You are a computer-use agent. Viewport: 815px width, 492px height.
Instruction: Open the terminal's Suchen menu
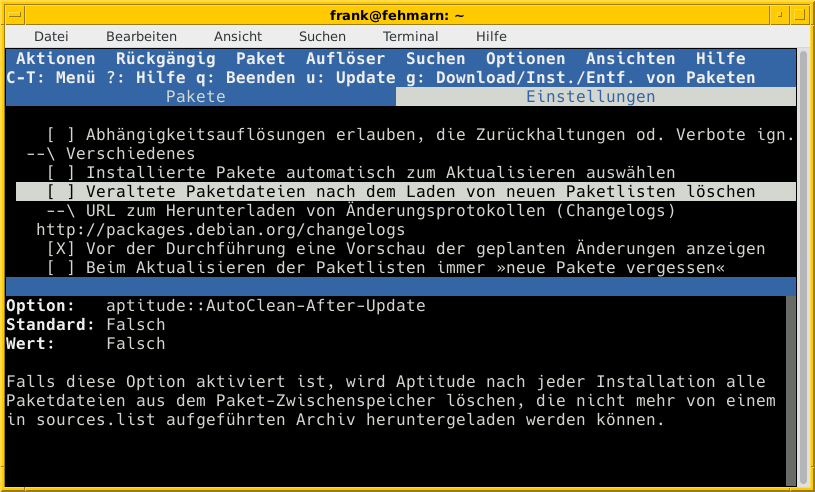coord(322,36)
